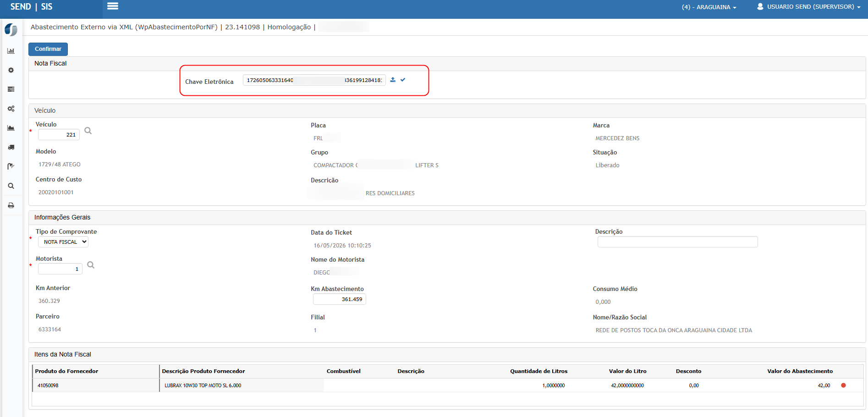The height and width of the screenshot is (417, 868).
Task: Click the Km Anterior value 360.329
Action: click(49, 301)
